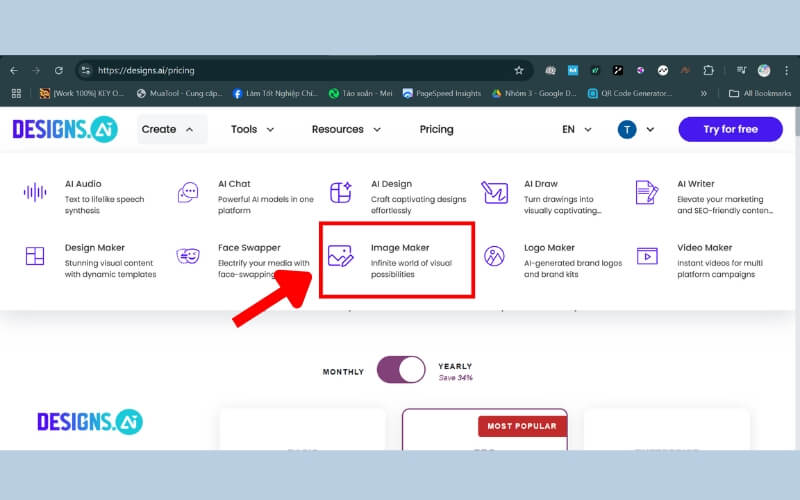Open the All Bookmarks folder
Screen dimensions: 800x500
click(x=760, y=93)
